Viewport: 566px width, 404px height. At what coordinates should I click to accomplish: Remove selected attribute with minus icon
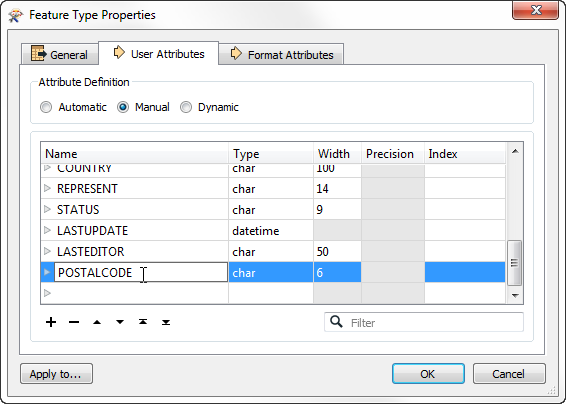74,322
